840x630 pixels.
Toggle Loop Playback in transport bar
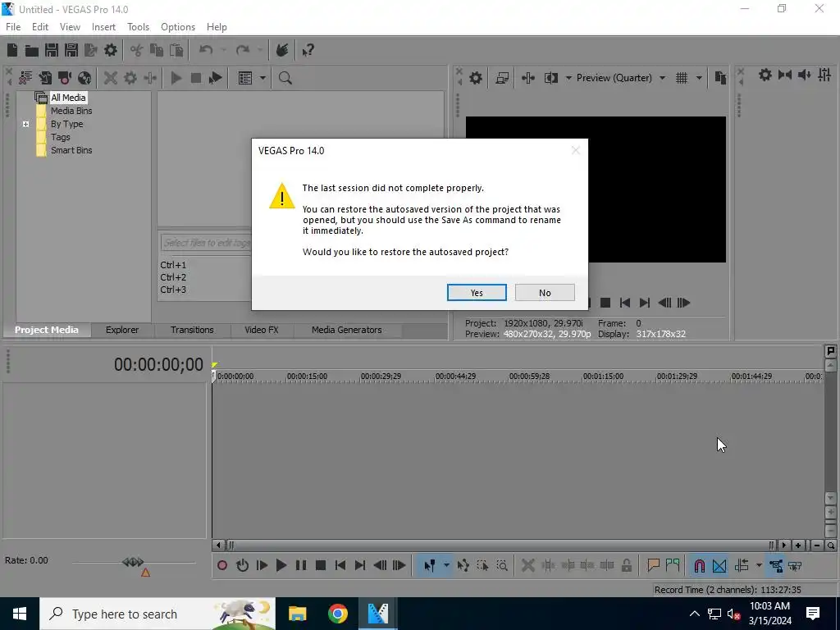click(242, 566)
